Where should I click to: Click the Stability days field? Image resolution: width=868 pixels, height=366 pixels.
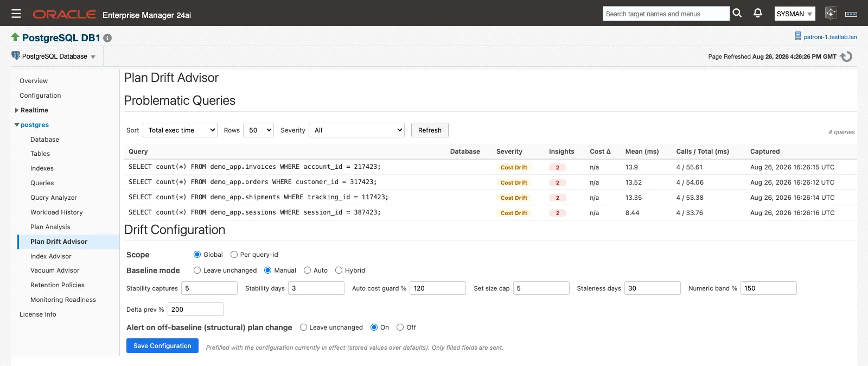pyautogui.click(x=316, y=288)
